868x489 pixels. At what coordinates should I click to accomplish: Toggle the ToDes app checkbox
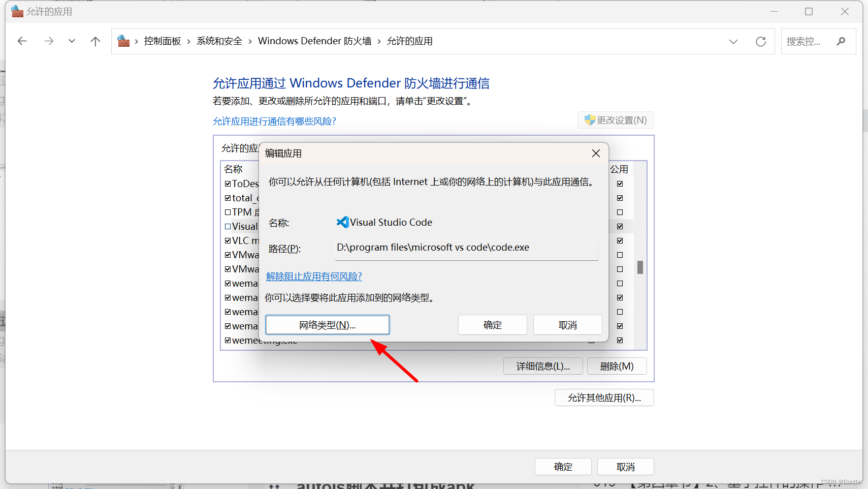(x=228, y=184)
